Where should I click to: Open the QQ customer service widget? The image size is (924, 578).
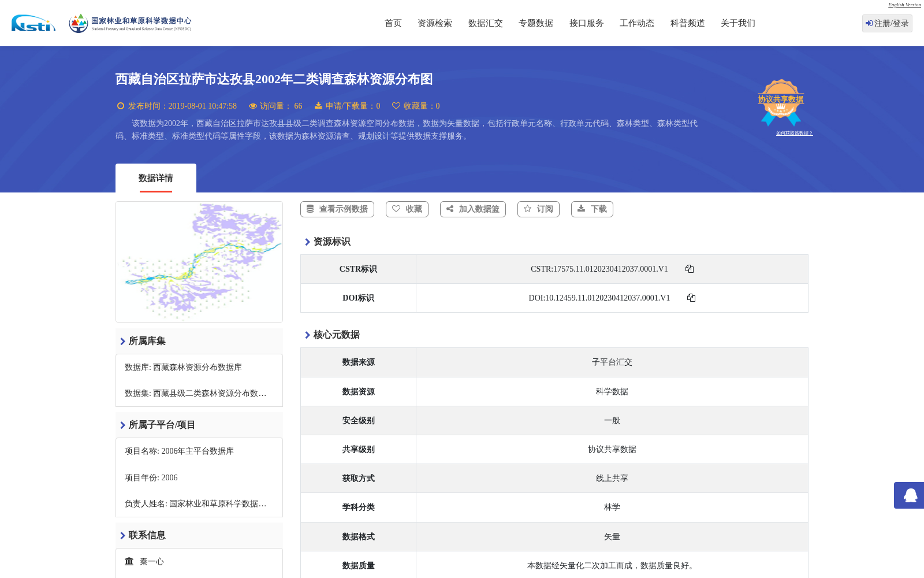910,495
